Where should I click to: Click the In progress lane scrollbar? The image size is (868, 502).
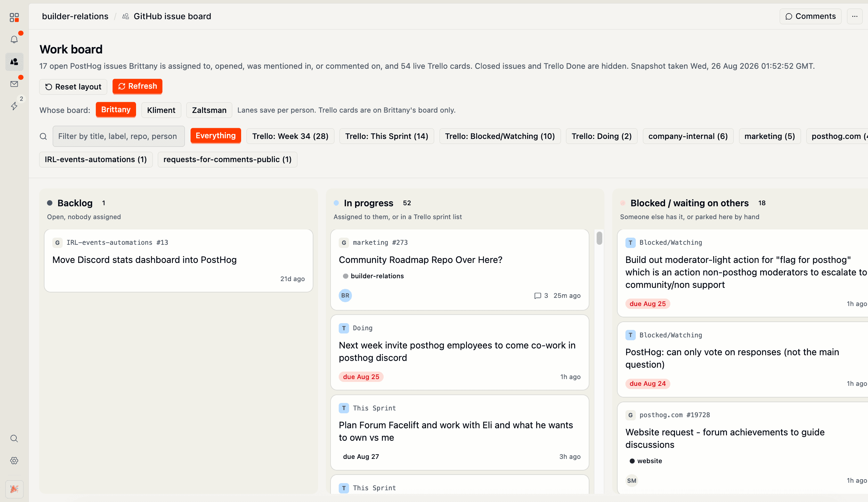click(x=599, y=238)
